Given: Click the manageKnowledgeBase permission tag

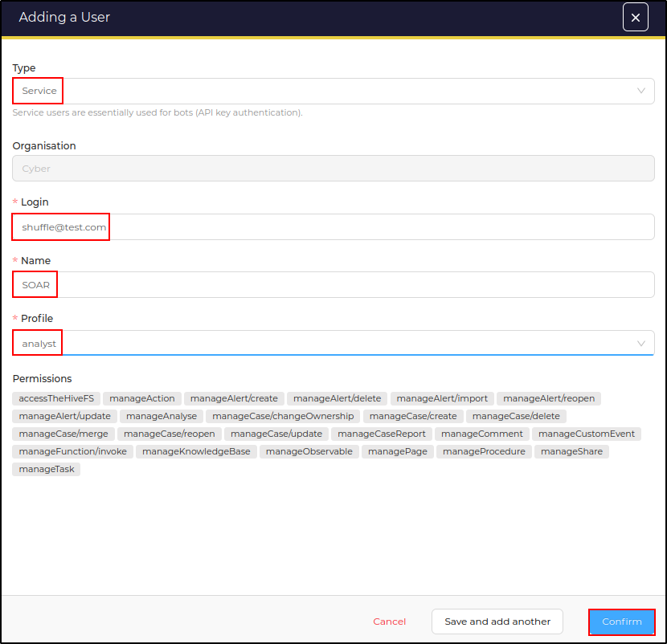Looking at the screenshot, I should coord(196,451).
